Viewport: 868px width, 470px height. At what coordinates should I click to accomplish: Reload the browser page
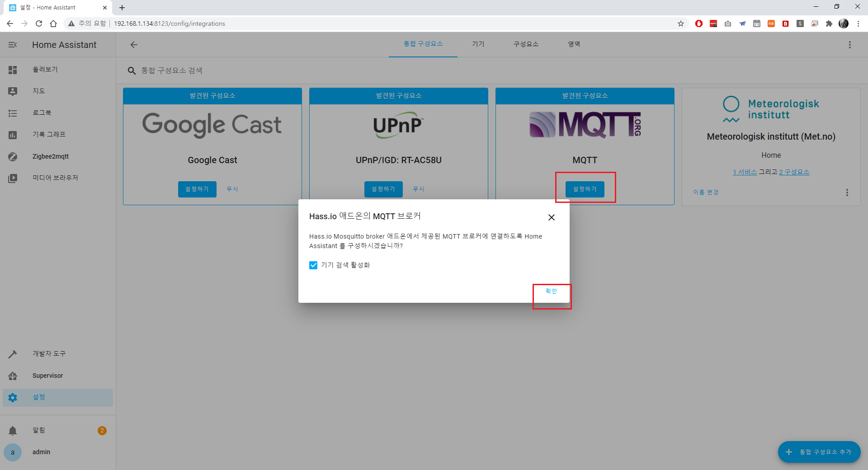39,23
